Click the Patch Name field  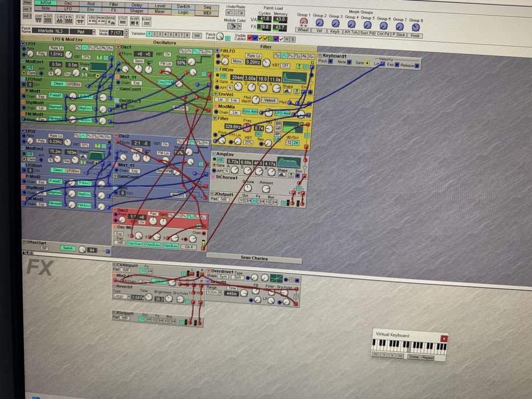click(x=50, y=31)
